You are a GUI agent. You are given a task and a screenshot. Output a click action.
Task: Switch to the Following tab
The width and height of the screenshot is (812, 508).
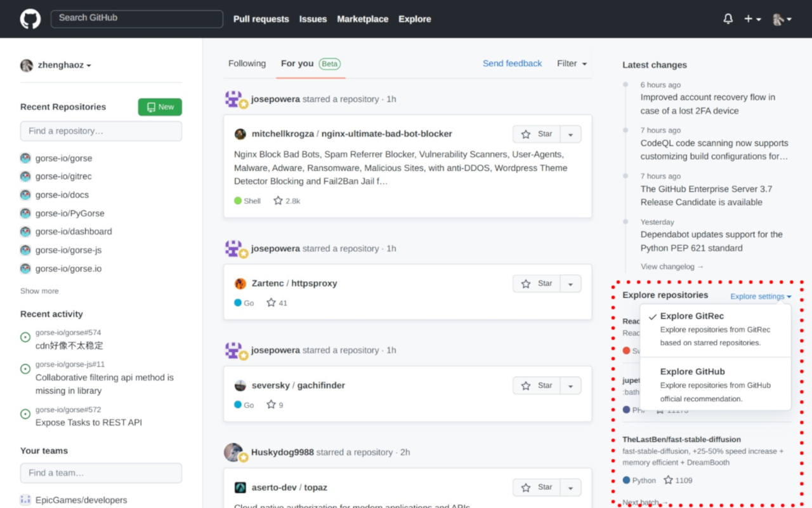(x=247, y=63)
